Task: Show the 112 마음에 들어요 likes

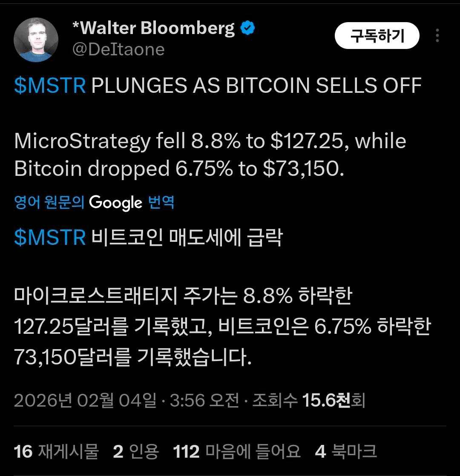Action: coord(237,451)
